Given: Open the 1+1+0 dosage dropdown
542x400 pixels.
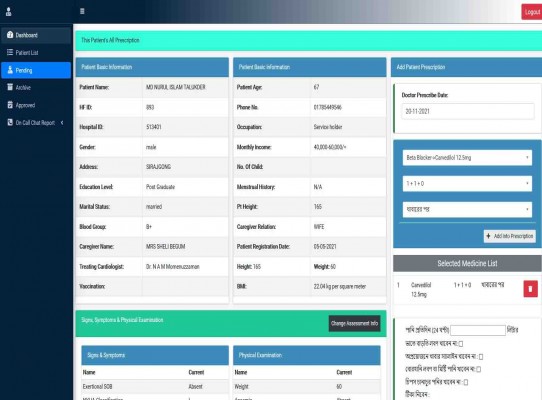Looking at the screenshot, I should [467, 184].
